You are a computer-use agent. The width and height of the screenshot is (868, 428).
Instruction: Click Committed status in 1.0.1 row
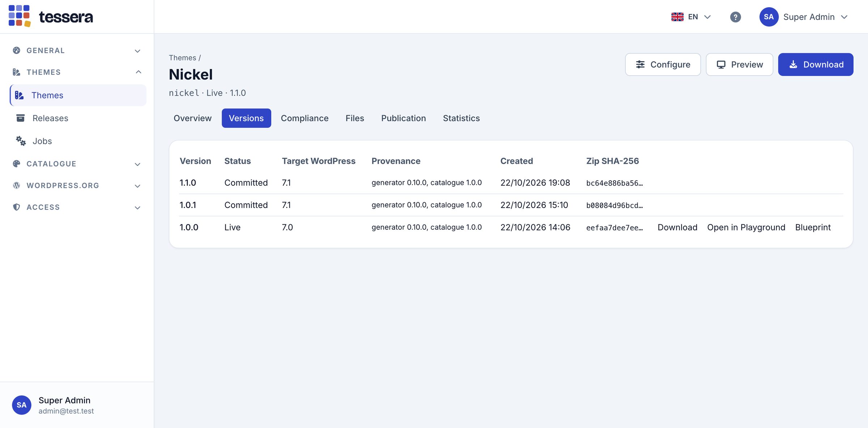[246, 205]
